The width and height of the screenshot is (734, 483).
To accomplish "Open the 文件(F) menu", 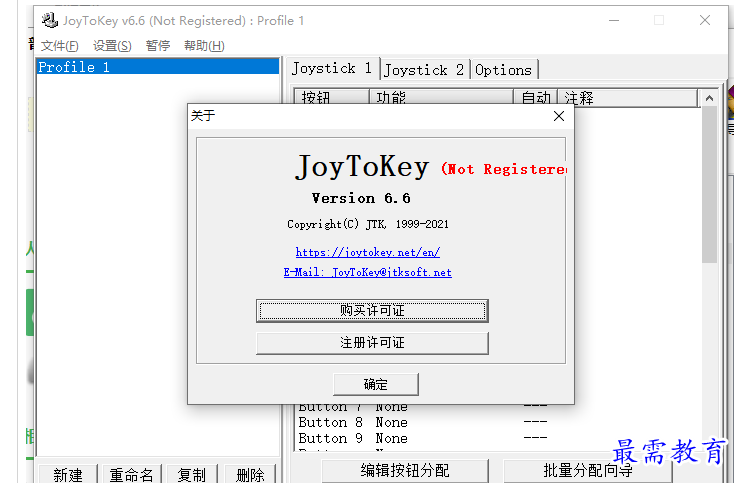I will (x=59, y=46).
